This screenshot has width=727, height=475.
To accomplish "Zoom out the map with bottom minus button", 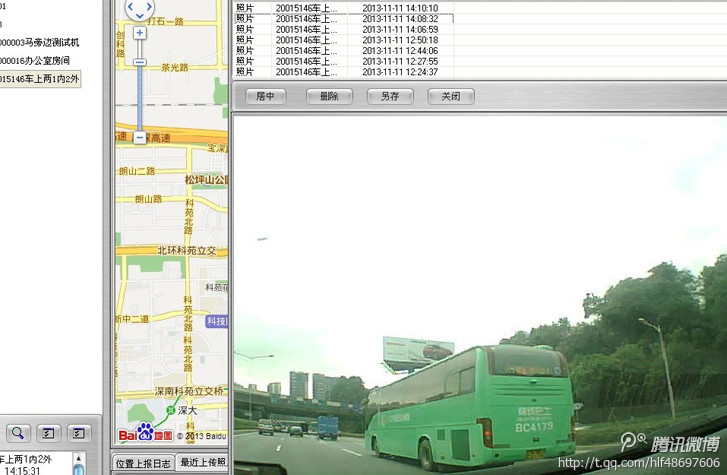I will coord(139,137).
